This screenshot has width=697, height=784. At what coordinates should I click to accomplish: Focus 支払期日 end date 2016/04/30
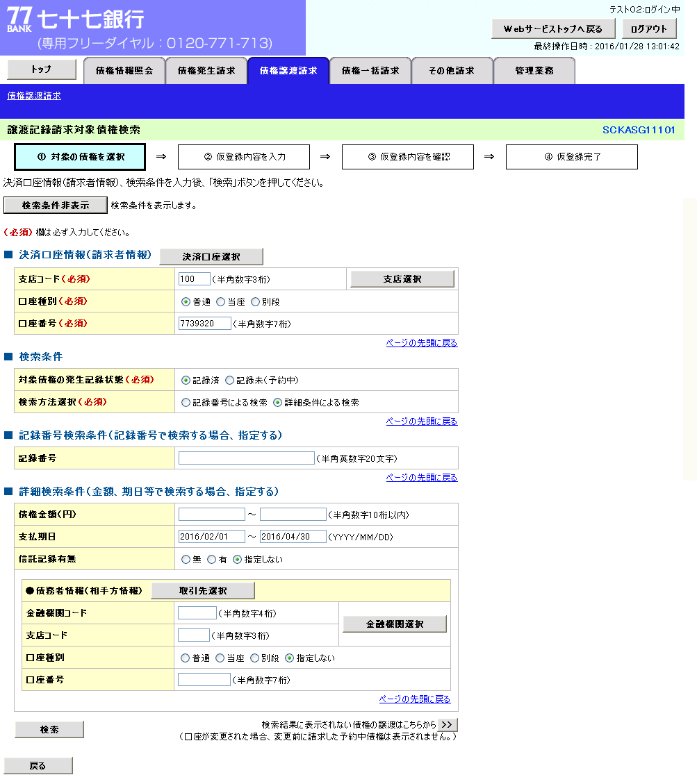(x=293, y=537)
